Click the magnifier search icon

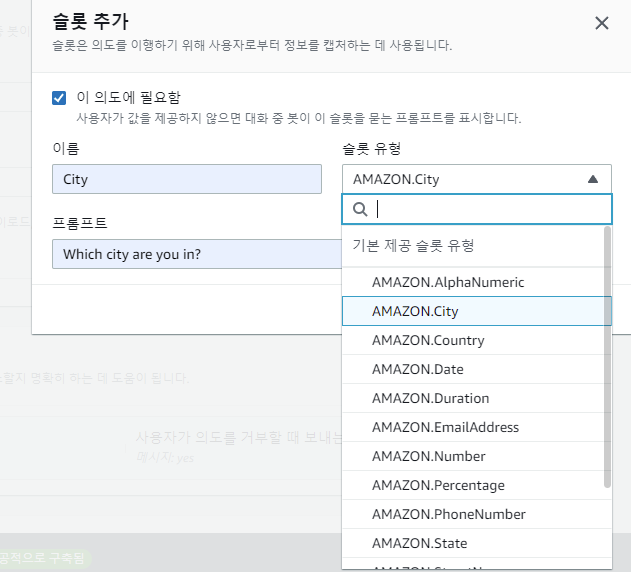(360, 209)
